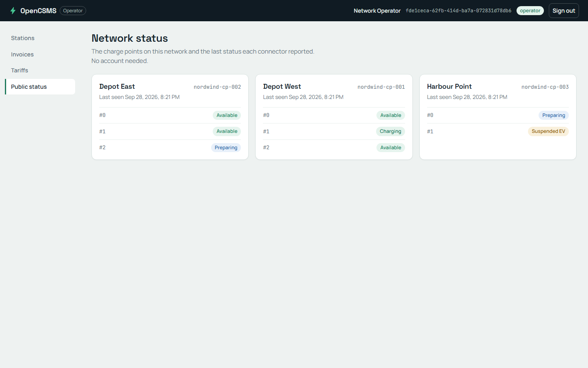Image resolution: width=588 pixels, height=368 pixels.
Task: Click connector #1 label in Depot West
Action: pyautogui.click(x=266, y=131)
